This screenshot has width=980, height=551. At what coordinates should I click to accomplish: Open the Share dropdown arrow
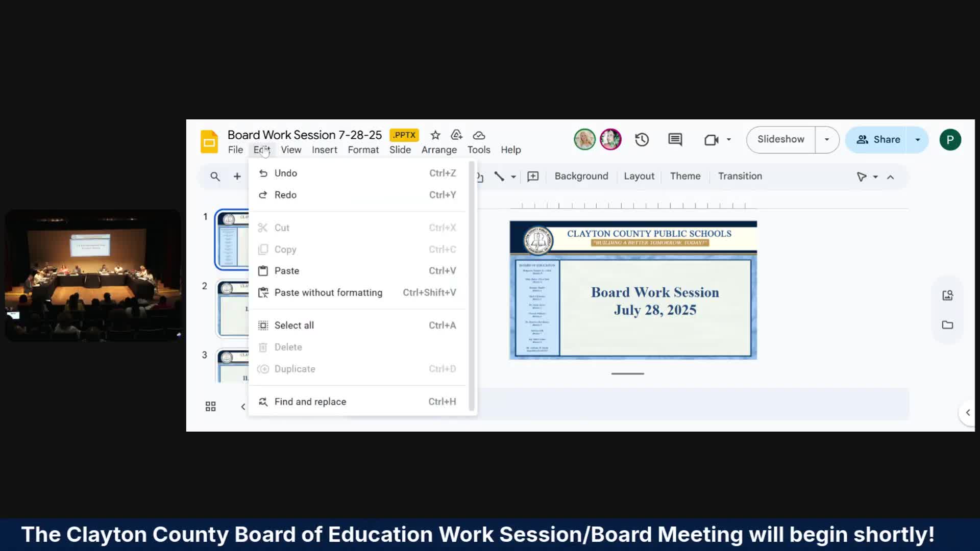(x=918, y=140)
